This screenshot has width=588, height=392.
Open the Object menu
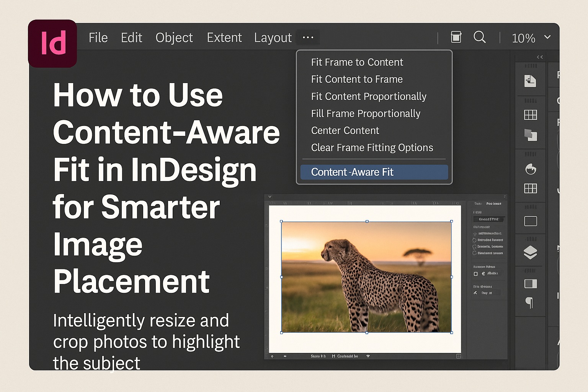point(174,38)
